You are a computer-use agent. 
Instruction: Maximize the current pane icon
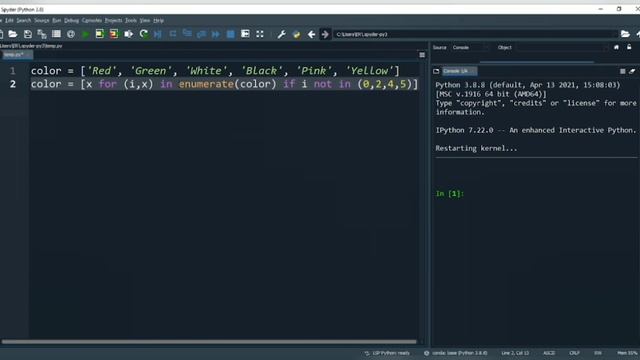pyautogui.click(x=245, y=34)
